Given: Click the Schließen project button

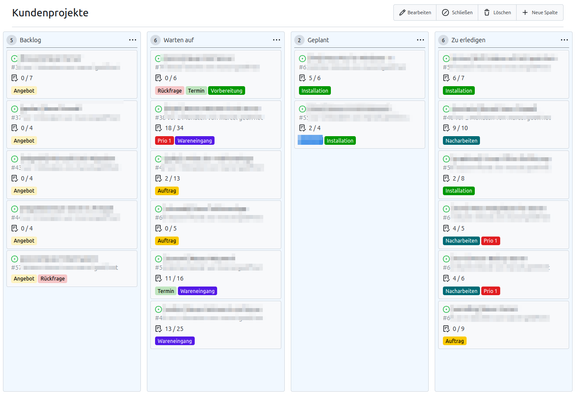Looking at the screenshot, I should click(x=457, y=12).
